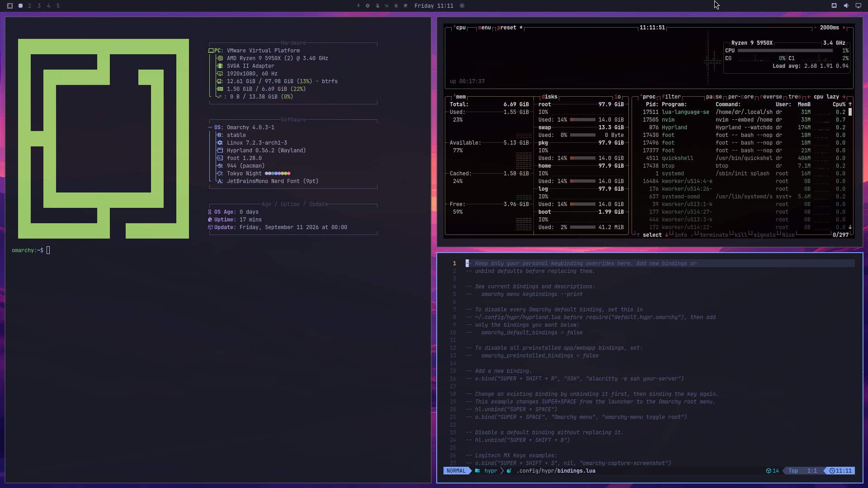Open the btop menu option
Image resolution: width=868 pixels, height=488 pixels.
[x=484, y=28]
